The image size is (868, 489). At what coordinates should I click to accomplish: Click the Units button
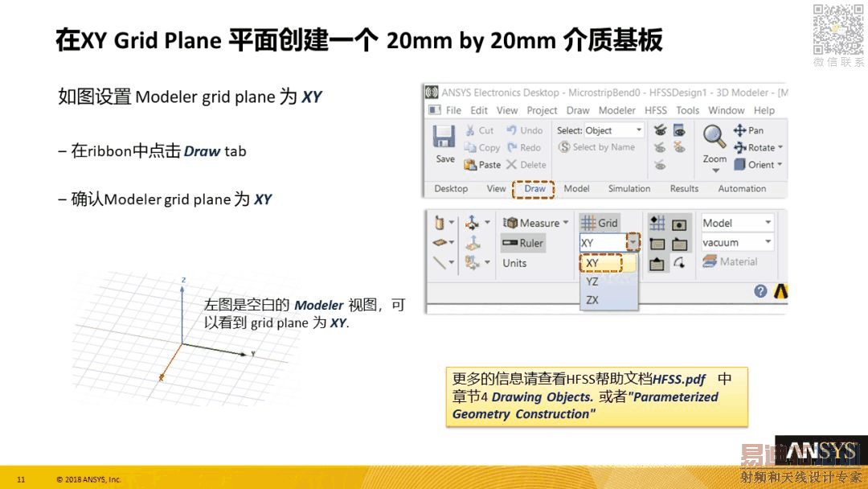[x=514, y=263]
